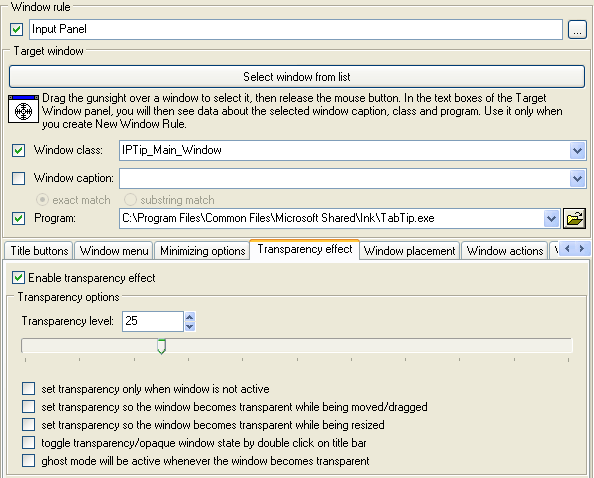This screenshot has height=478, width=594.
Task: Switch to Window actions tab
Action: [x=505, y=251]
